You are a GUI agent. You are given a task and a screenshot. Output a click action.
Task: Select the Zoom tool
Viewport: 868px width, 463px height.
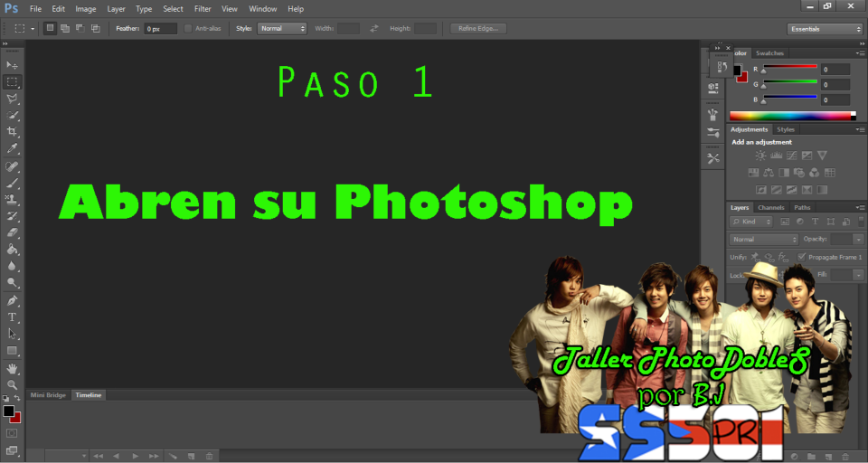click(12, 385)
